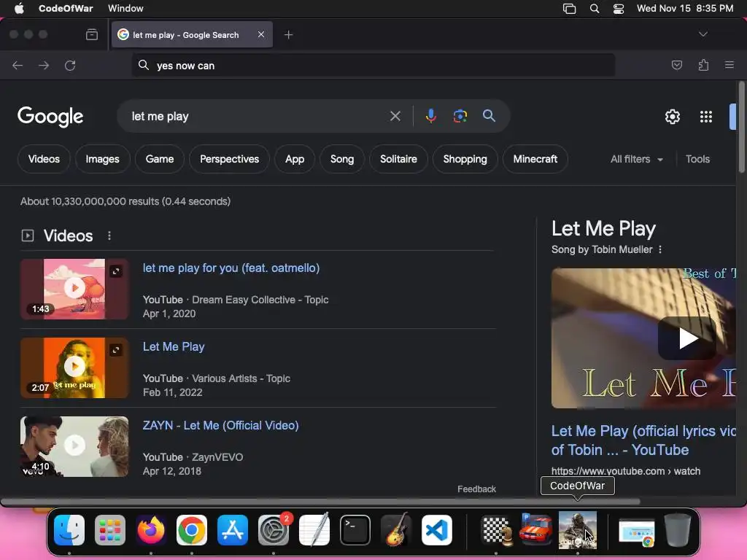Image resolution: width=747 pixels, height=560 pixels.
Task: Click the Feedback link
Action: click(476, 489)
